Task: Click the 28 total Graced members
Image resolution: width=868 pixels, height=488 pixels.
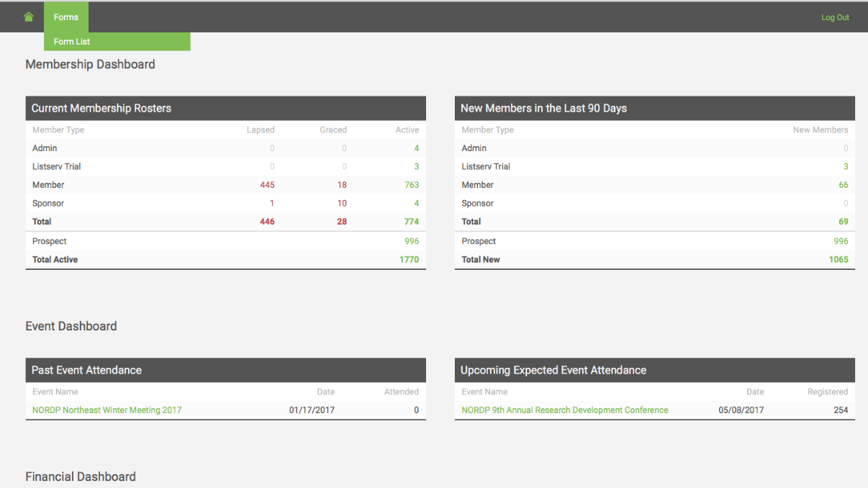Action: [341, 221]
